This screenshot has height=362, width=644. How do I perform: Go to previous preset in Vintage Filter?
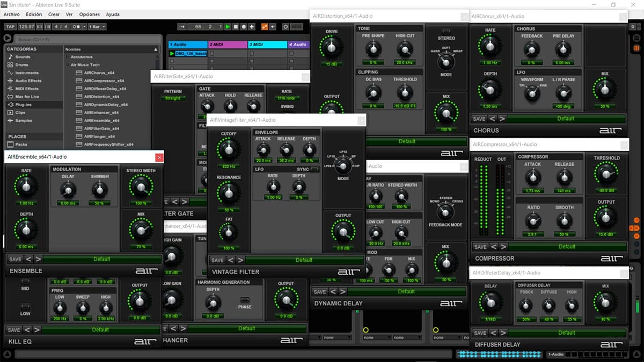231,260
